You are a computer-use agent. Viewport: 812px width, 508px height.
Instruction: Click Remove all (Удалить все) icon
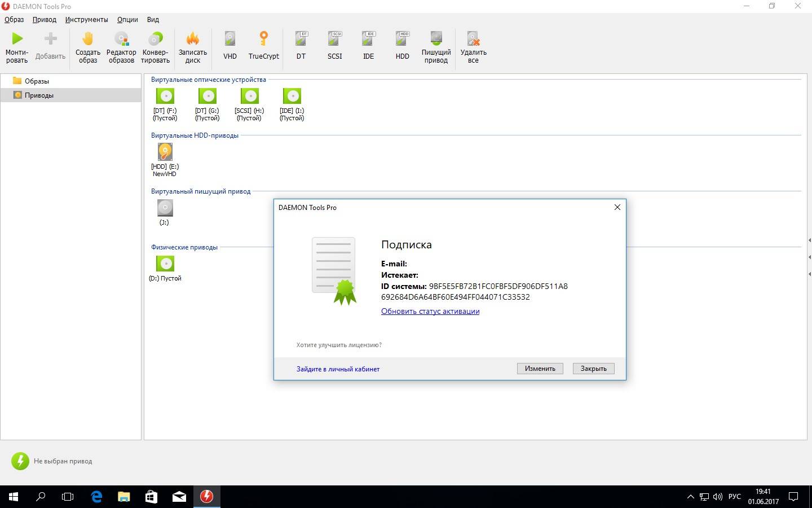(473, 38)
